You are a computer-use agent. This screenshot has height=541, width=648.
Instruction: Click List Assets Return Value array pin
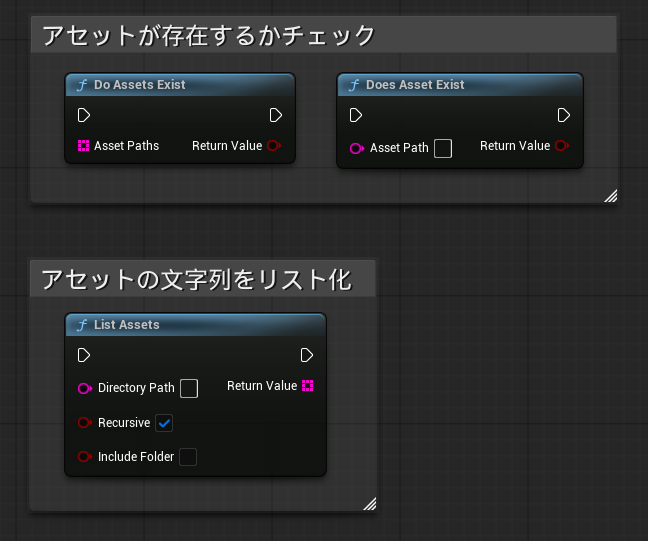coord(307,386)
